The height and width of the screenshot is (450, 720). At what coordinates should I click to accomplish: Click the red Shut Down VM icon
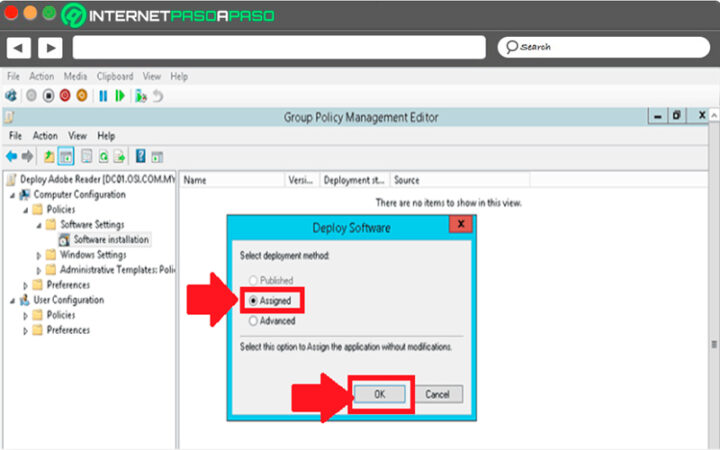pos(64,96)
